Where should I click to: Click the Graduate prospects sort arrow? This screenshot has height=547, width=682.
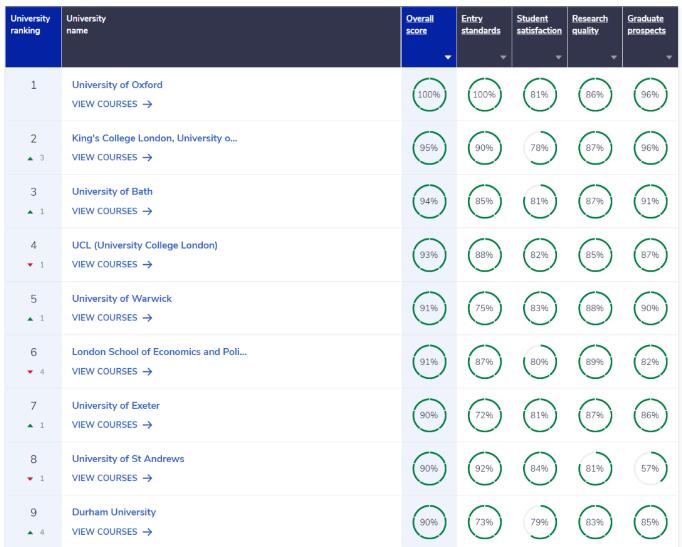point(669,57)
